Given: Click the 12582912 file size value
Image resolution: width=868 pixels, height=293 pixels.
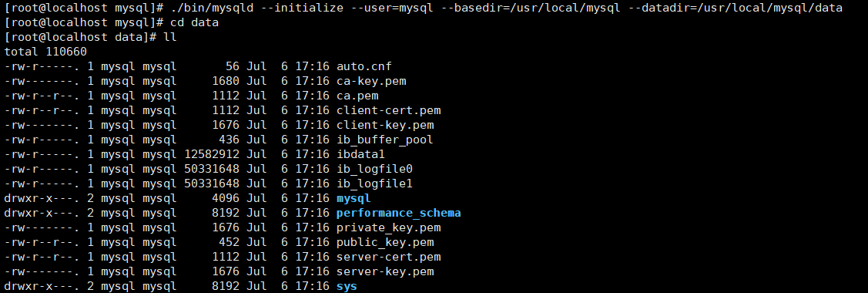Looking at the screenshot, I should click(212, 154).
